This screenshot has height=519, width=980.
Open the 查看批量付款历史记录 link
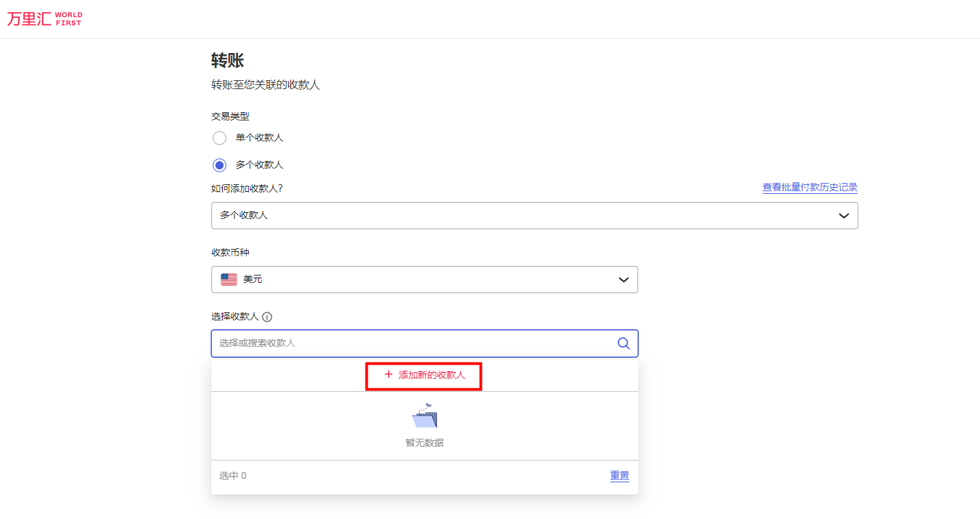809,188
